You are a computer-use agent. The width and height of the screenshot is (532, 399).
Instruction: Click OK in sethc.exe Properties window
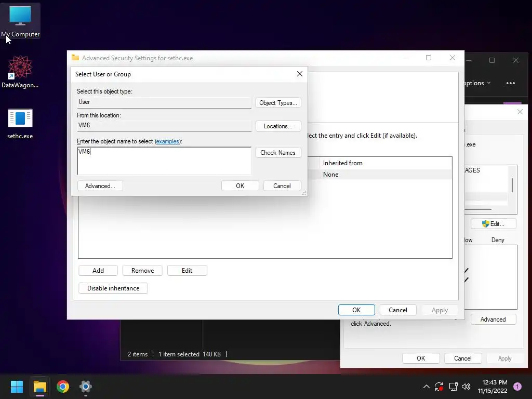pyautogui.click(x=421, y=358)
